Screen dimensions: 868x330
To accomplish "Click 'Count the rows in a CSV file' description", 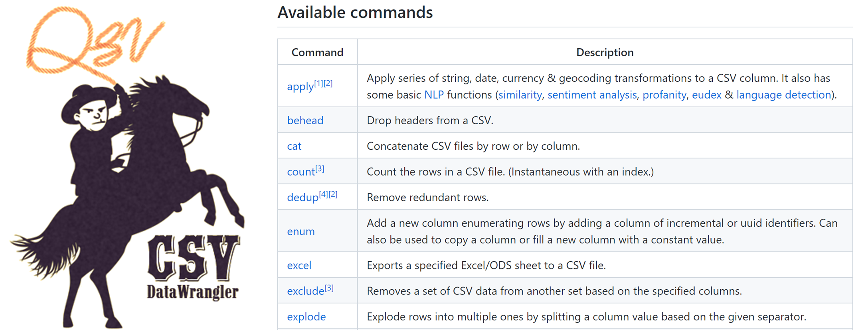I will (x=510, y=172).
